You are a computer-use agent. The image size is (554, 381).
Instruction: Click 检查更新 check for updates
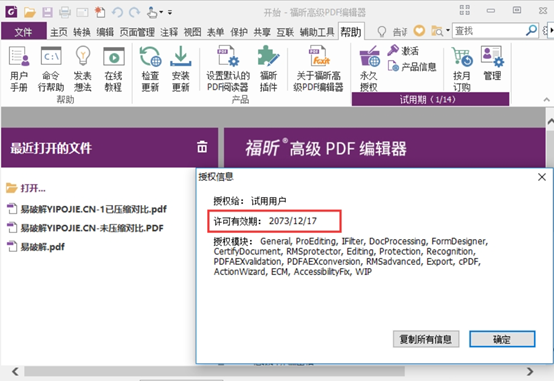tap(151, 69)
